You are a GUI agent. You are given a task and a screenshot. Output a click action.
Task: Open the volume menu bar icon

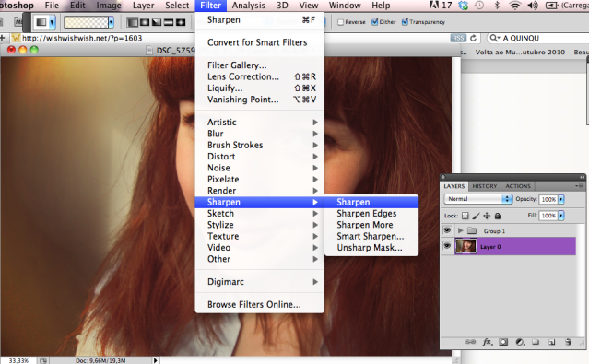pos(533,6)
